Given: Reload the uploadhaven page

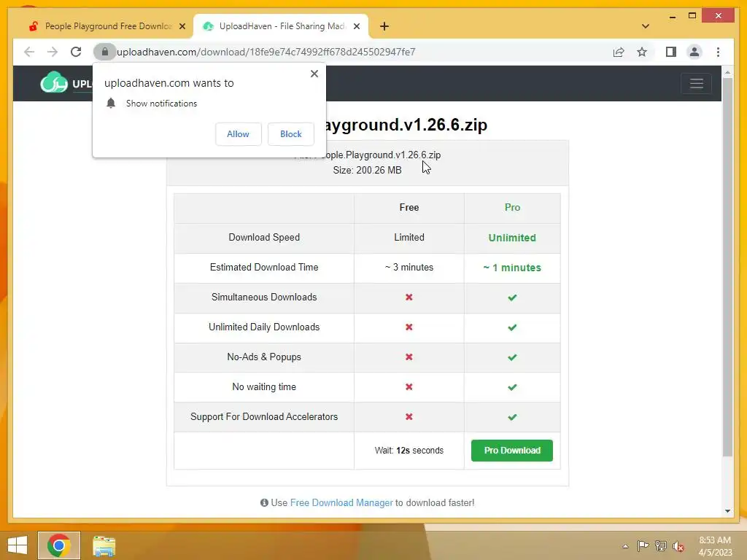Looking at the screenshot, I should point(76,52).
